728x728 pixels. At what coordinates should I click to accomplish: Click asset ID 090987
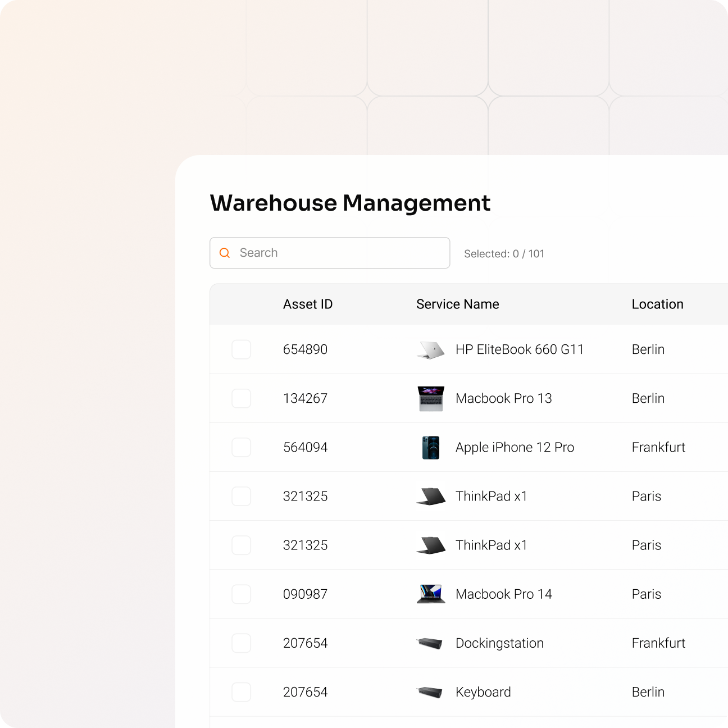pos(305,594)
